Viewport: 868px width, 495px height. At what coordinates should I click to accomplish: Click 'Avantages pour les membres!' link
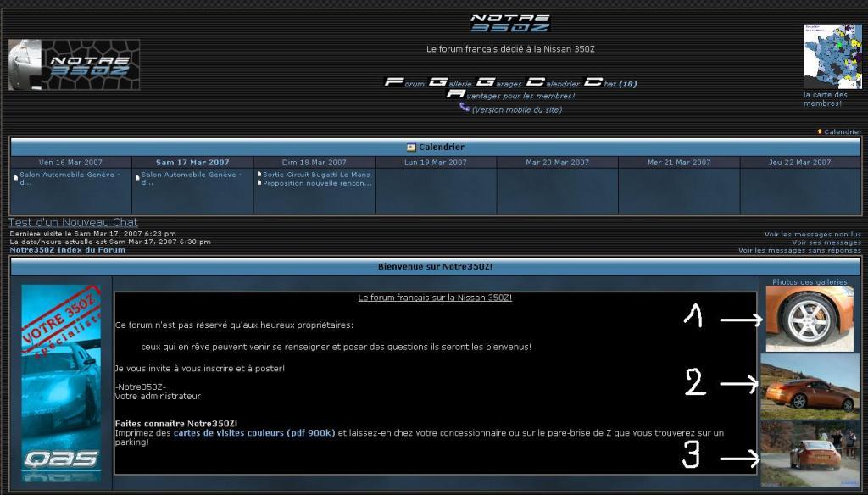click(x=510, y=95)
